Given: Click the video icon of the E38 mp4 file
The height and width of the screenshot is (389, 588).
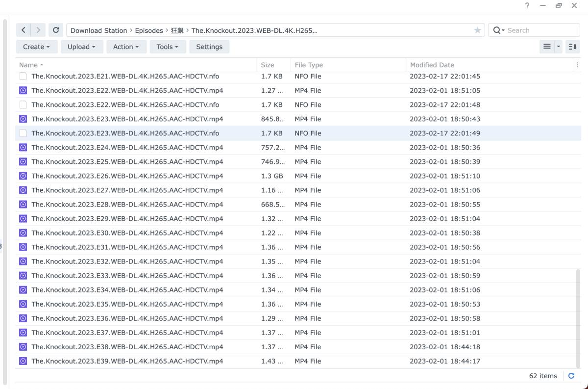Looking at the screenshot, I should [x=23, y=346].
